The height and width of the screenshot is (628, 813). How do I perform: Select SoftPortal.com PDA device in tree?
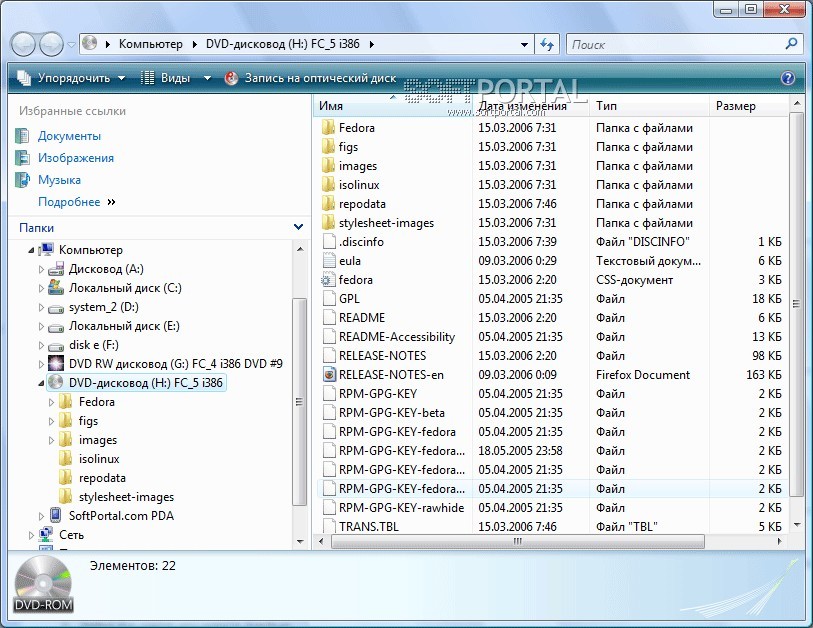tap(121, 516)
